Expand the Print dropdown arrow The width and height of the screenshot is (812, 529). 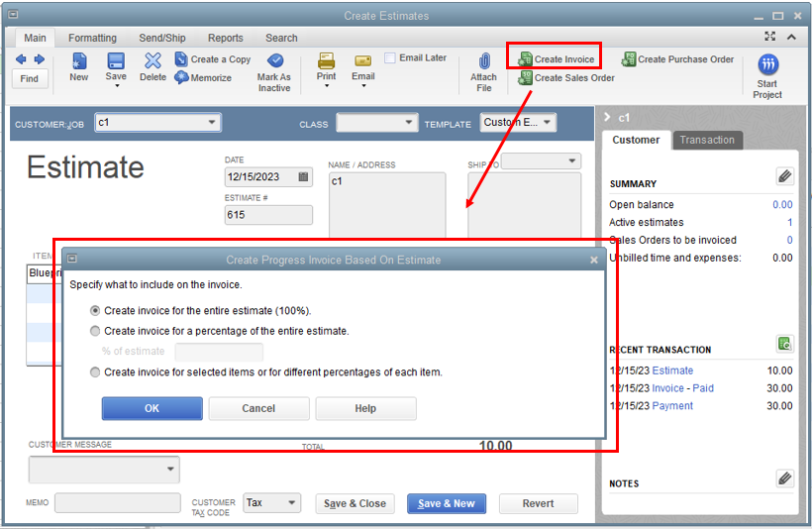click(x=327, y=86)
